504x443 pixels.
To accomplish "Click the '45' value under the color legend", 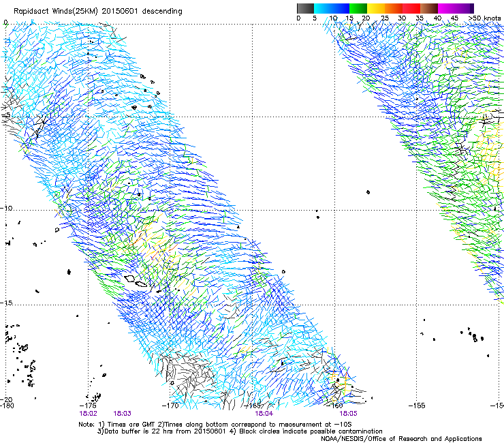I will (x=454, y=18).
